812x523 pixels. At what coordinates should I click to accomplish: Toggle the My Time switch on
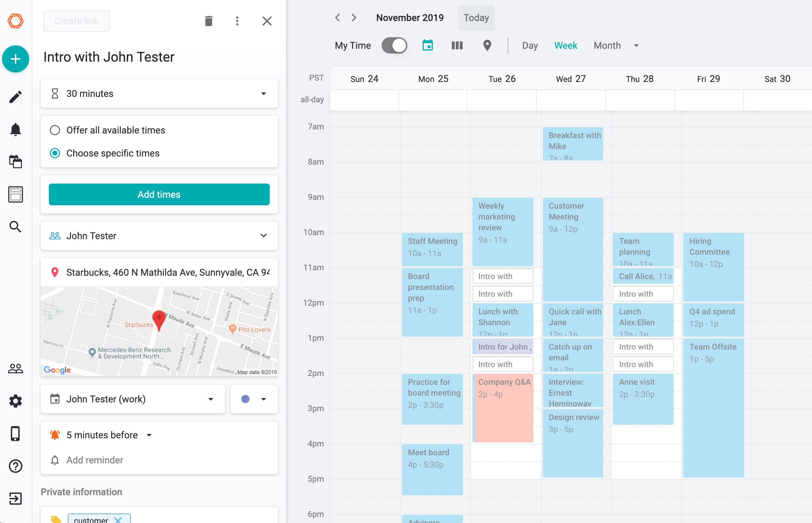tap(393, 45)
